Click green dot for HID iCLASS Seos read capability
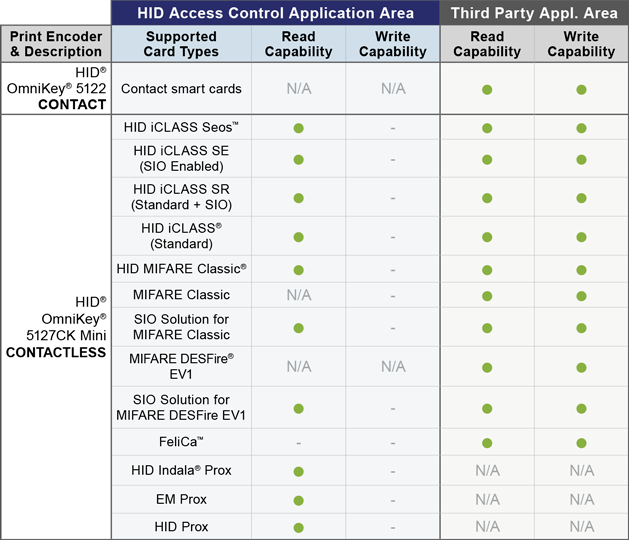This screenshot has width=629, height=540. [298, 128]
